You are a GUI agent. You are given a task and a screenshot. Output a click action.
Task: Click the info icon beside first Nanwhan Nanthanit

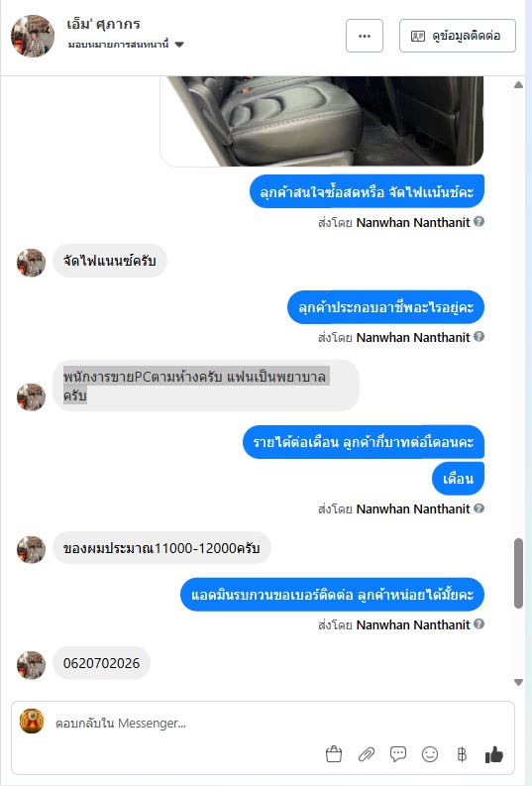coord(479,222)
